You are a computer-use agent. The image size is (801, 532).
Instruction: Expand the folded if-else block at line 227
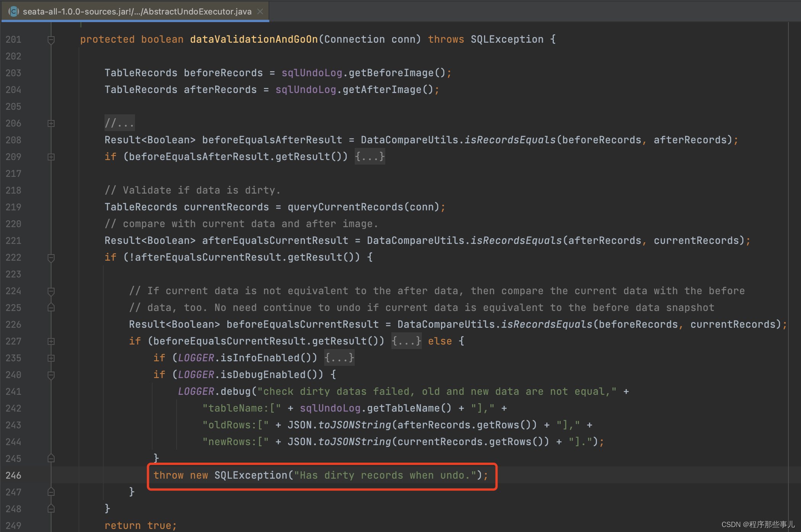(51, 341)
